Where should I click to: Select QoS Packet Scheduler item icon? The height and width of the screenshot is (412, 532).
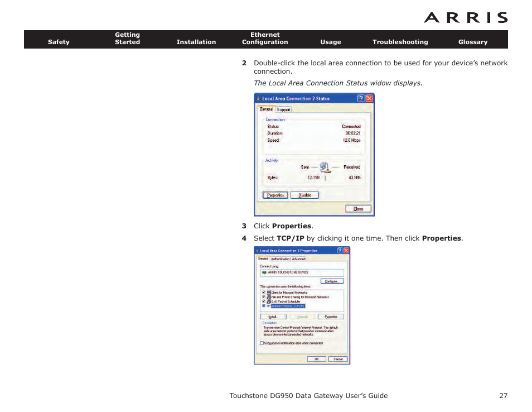[268, 301]
